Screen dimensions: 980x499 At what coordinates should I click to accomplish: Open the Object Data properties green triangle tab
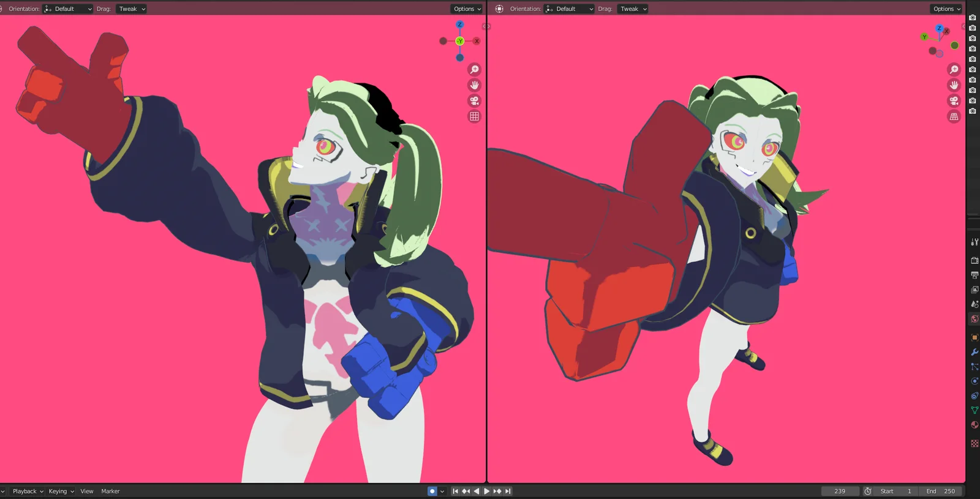[x=974, y=410]
